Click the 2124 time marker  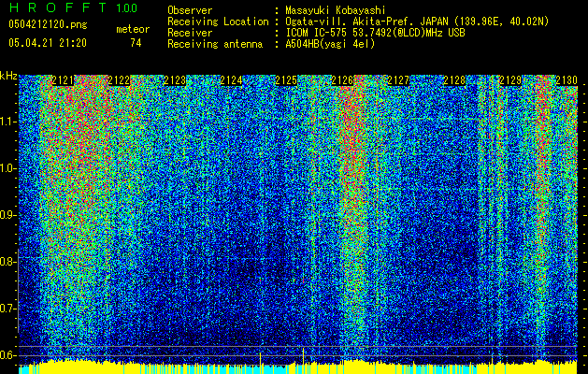(231, 80)
